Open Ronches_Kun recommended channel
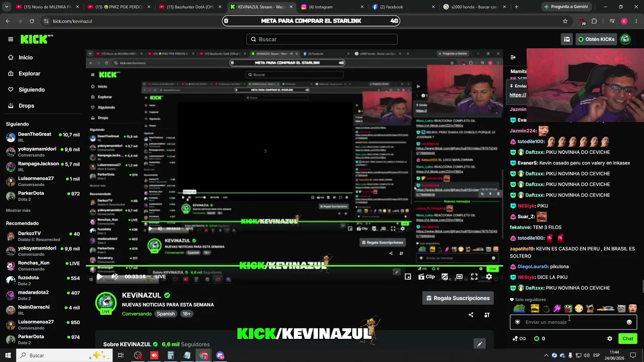 [x=43, y=265]
